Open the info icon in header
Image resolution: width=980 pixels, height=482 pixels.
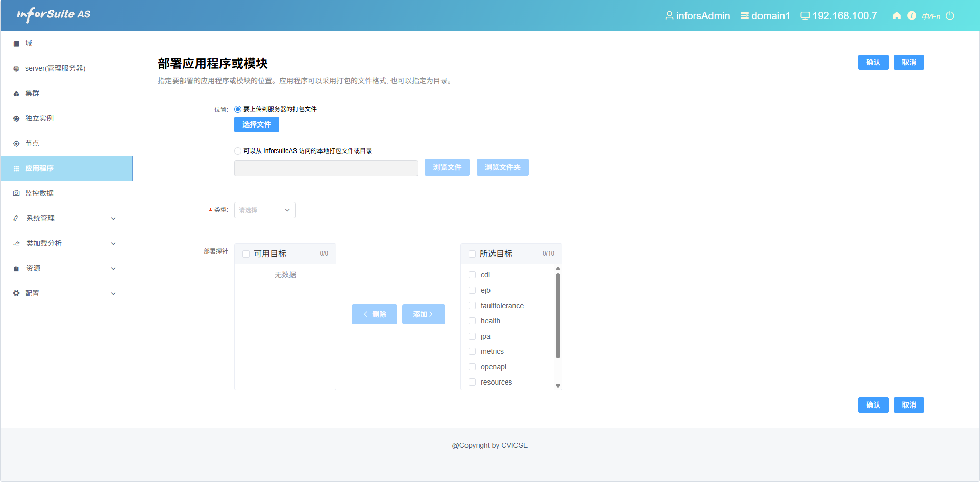(x=912, y=16)
